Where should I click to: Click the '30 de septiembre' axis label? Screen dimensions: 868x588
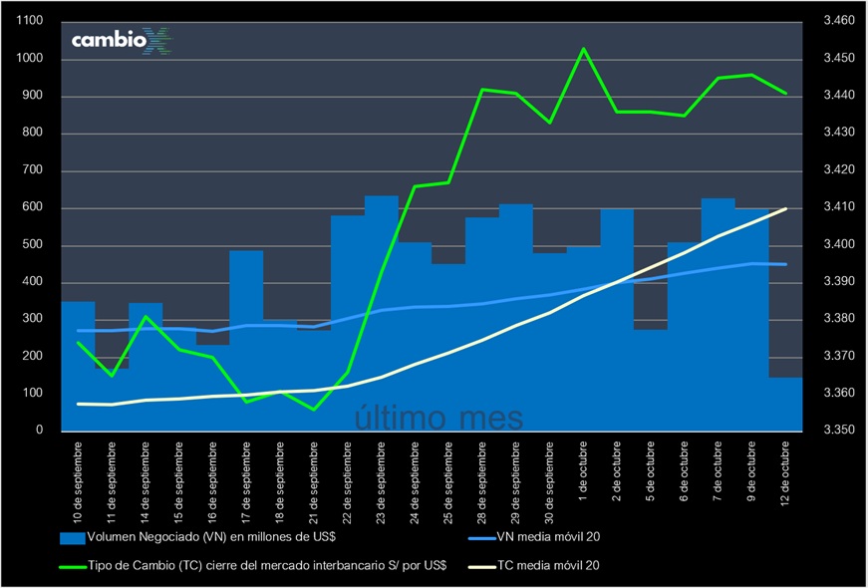coord(549,482)
